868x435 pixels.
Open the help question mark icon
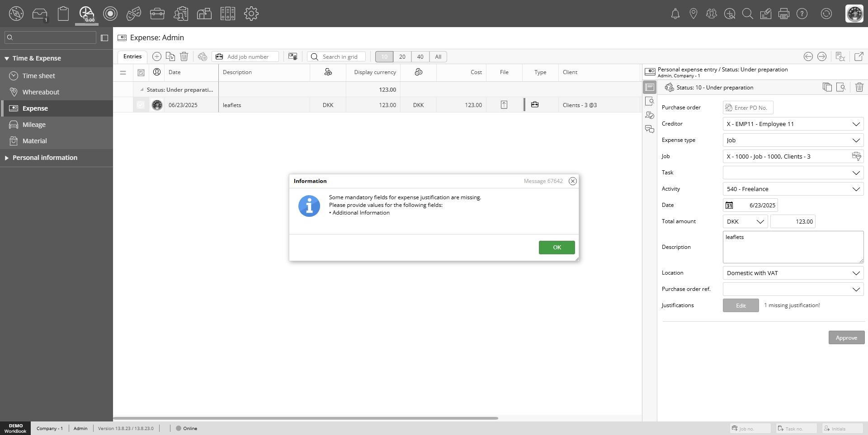(x=802, y=14)
